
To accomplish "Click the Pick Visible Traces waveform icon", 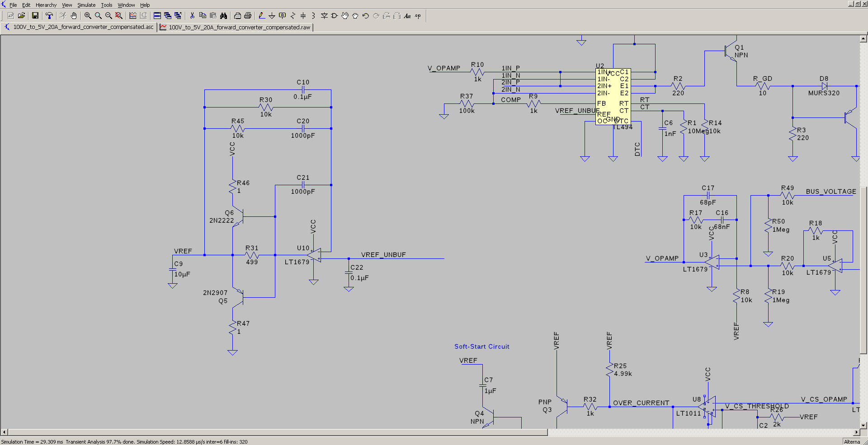I will (x=133, y=16).
